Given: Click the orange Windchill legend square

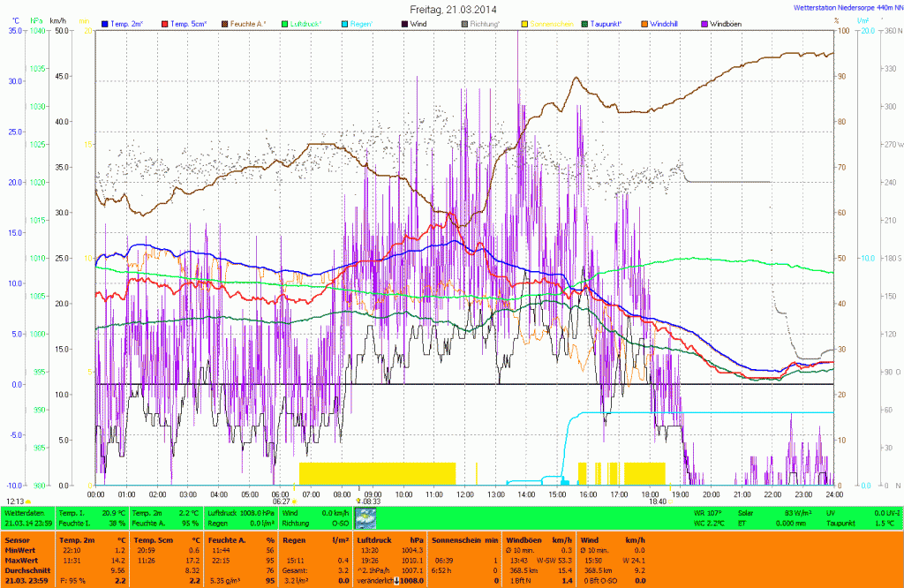Looking at the screenshot, I should tap(644, 23).
